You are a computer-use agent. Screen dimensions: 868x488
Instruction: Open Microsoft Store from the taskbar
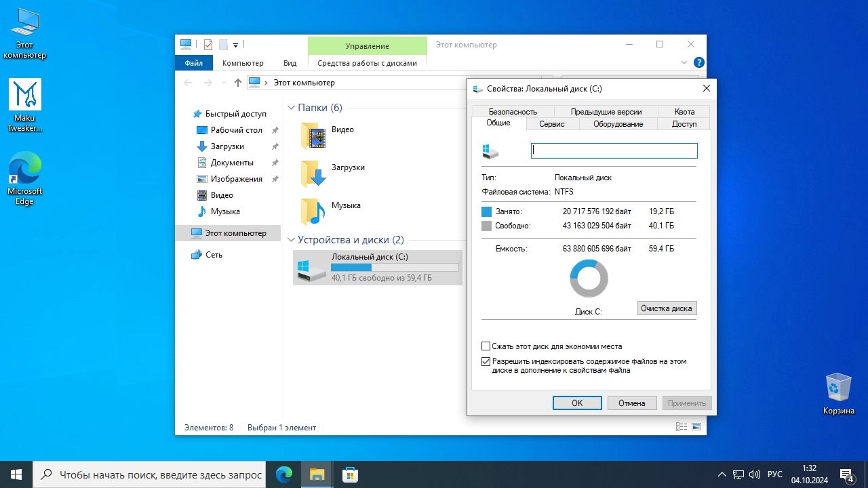tap(349, 474)
